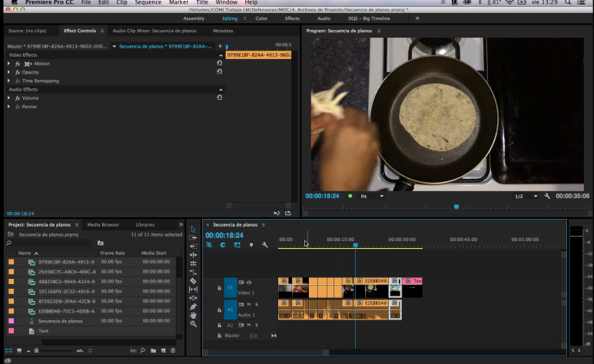The width and height of the screenshot is (594, 364).
Task: Sort by the Name column header
Action: (x=25, y=253)
